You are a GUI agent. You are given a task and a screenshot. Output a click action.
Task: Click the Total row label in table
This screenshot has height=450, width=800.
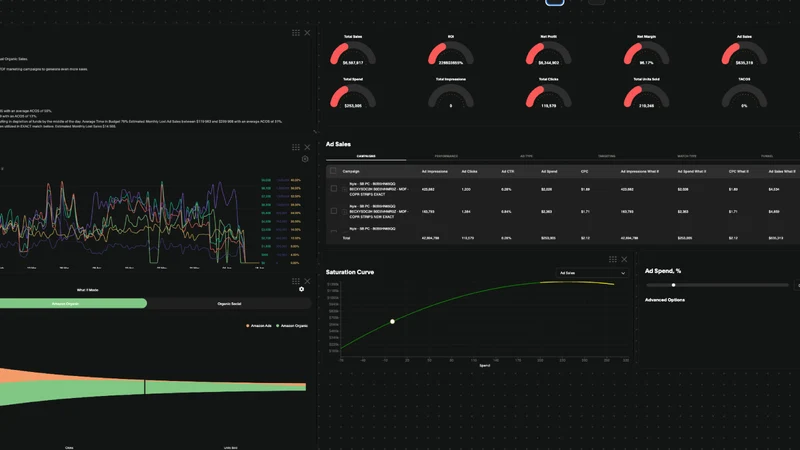[346, 238]
